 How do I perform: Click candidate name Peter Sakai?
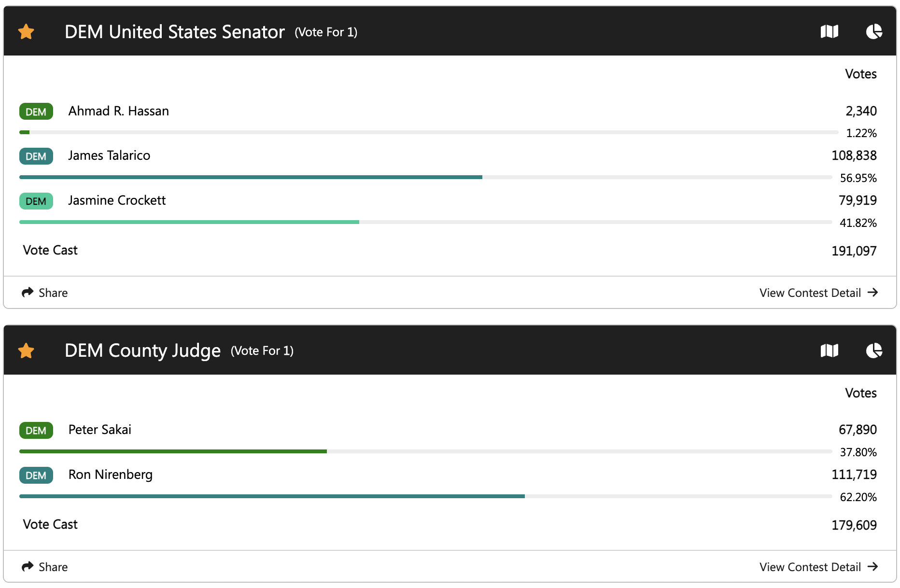pyautogui.click(x=100, y=430)
